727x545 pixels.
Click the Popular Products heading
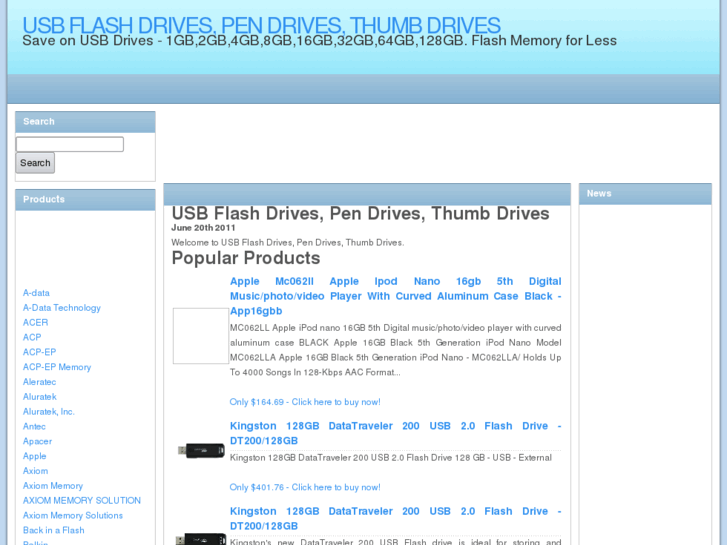tap(246, 258)
